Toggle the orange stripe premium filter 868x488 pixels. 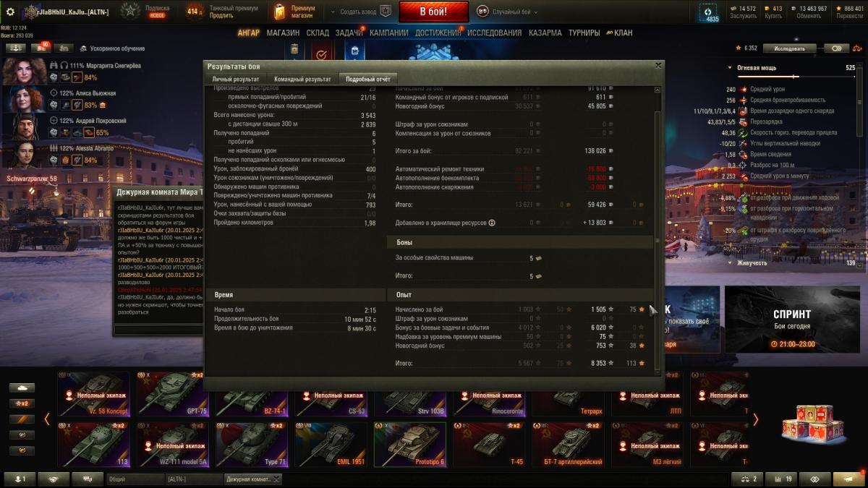click(x=22, y=419)
